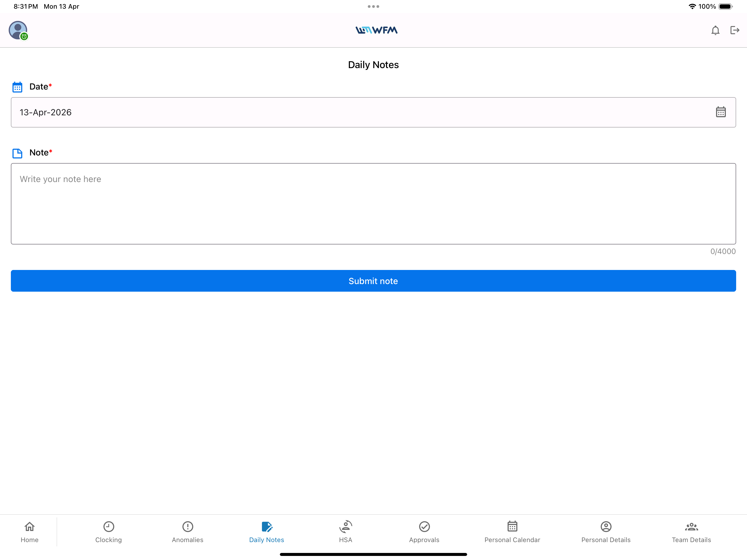This screenshot has width=747, height=560.
Task: Tap the three-dot multitasking indicator
Action: coord(373,7)
